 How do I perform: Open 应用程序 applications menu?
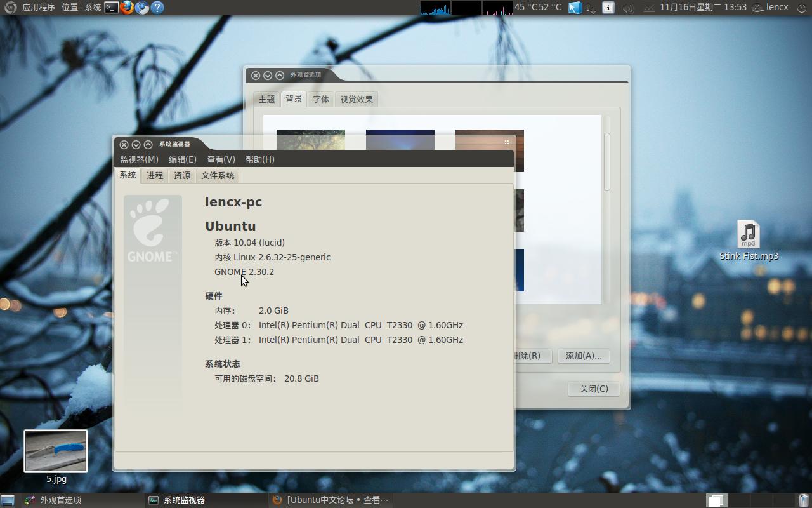pyautogui.click(x=39, y=8)
